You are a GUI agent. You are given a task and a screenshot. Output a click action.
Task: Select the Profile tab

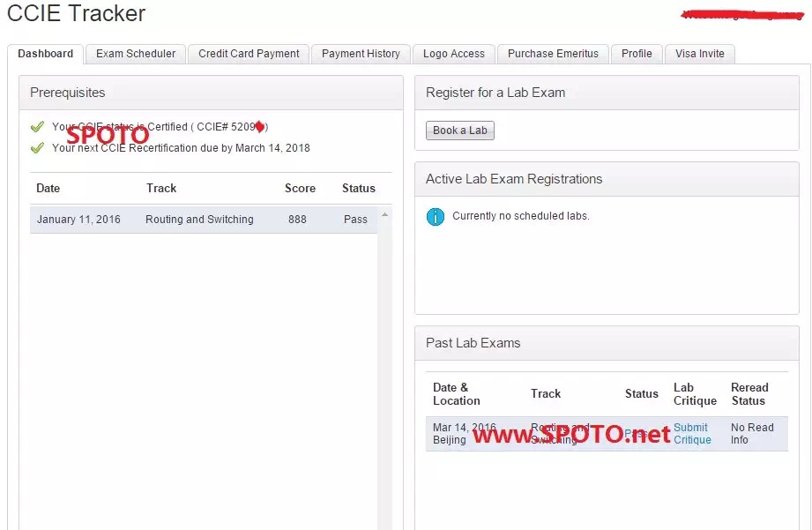pyautogui.click(x=637, y=54)
